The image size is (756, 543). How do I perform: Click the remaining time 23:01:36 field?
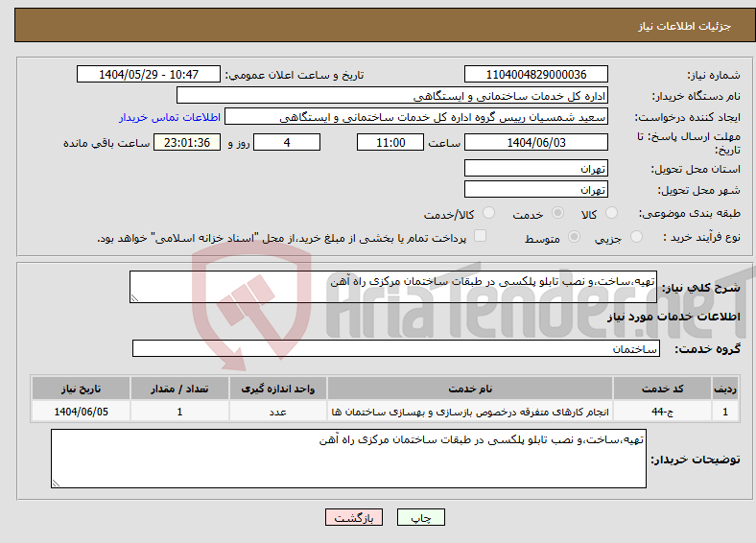point(187,142)
